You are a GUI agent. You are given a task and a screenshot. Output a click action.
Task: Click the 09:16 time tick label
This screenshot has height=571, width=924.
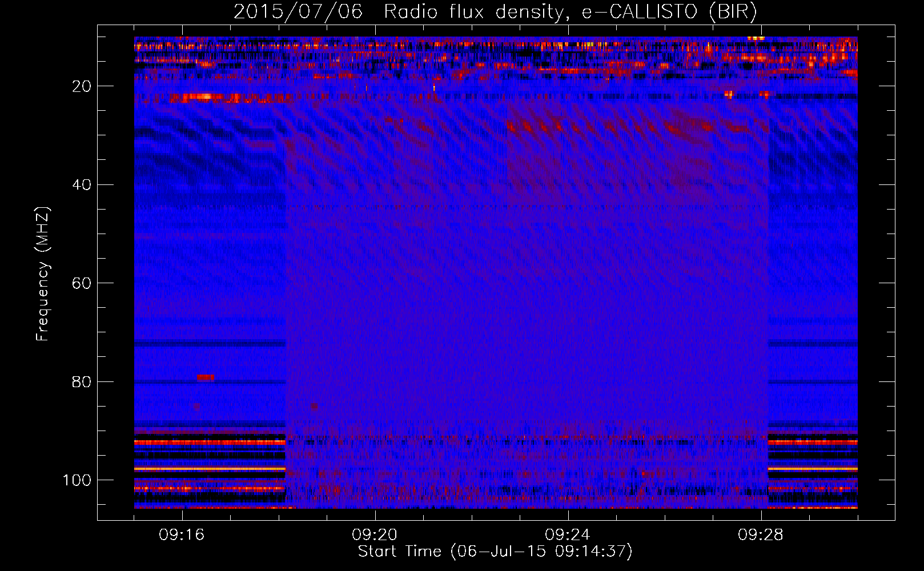click(182, 535)
